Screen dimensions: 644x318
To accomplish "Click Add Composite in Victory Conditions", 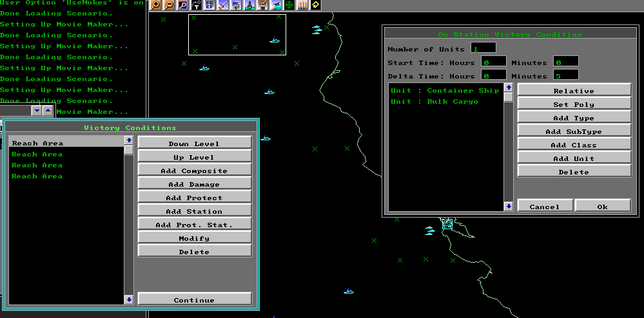I will click(194, 169).
